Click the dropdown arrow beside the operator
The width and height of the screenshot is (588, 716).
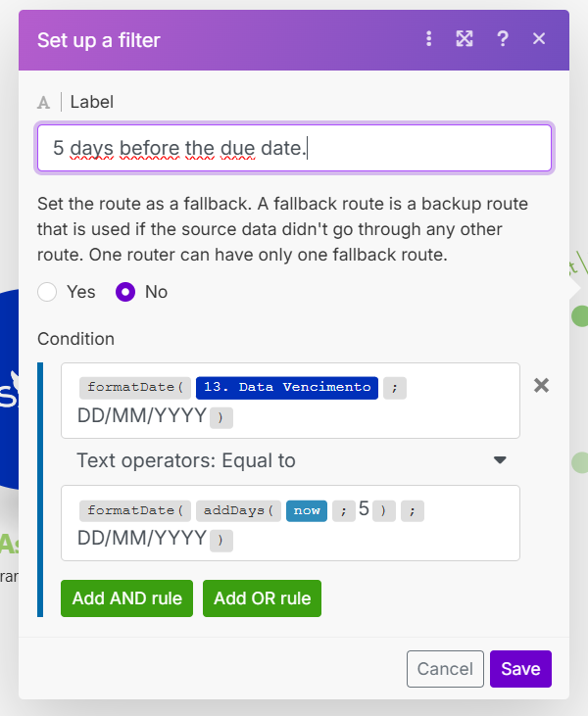500,460
